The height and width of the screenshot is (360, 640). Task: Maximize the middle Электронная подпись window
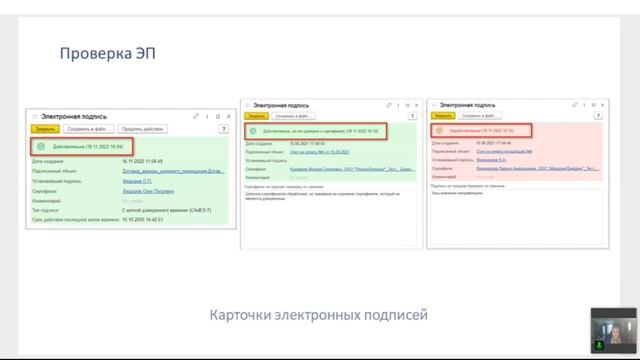click(407, 105)
